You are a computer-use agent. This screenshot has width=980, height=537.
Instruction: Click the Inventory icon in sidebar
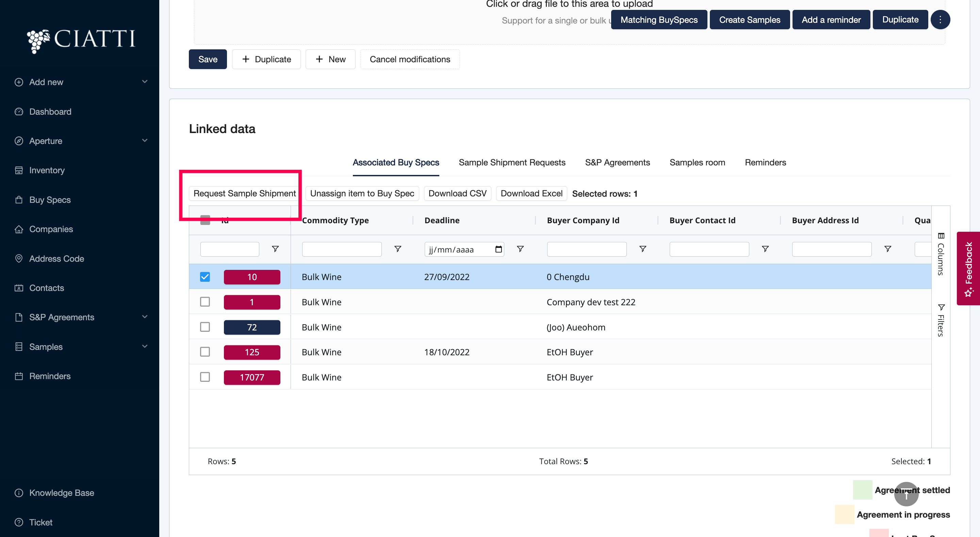(19, 170)
